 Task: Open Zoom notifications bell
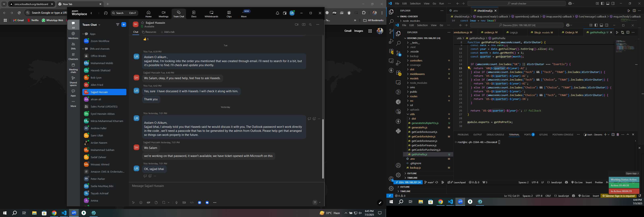point(277,13)
